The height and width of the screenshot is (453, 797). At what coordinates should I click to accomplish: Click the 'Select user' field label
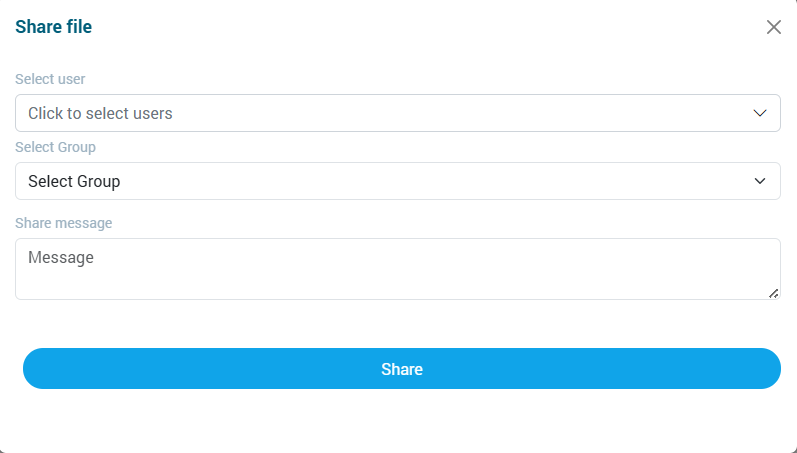pyautogui.click(x=50, y=79)
